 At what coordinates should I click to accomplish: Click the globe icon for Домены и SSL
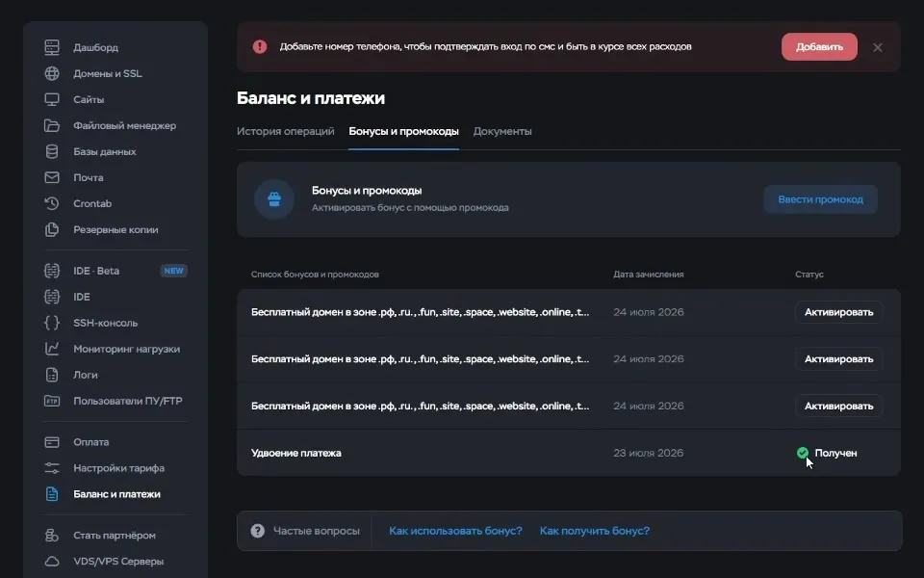coord(52,73)
